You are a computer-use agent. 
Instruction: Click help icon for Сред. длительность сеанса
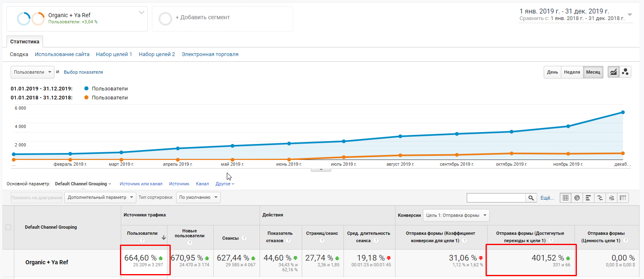pyautogui.click(x=376, y=241)
